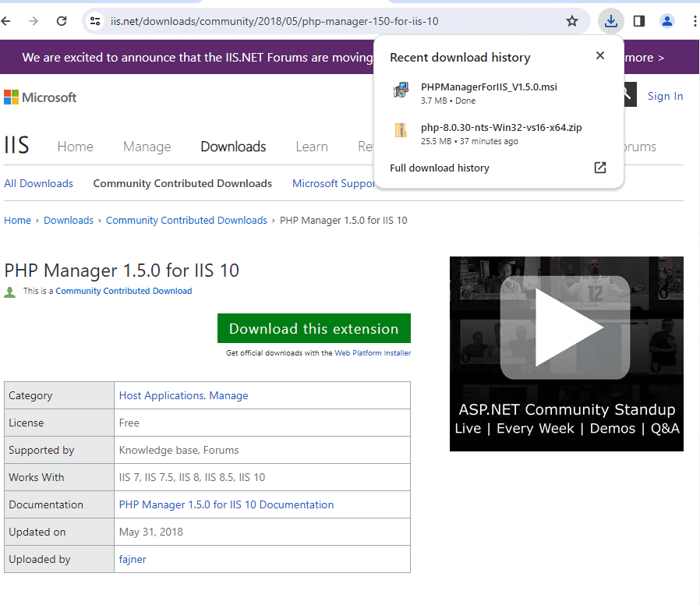Switch to All Downloads tab
The height and width of the screenshot is (605, 700).
[x=38, y=183]
